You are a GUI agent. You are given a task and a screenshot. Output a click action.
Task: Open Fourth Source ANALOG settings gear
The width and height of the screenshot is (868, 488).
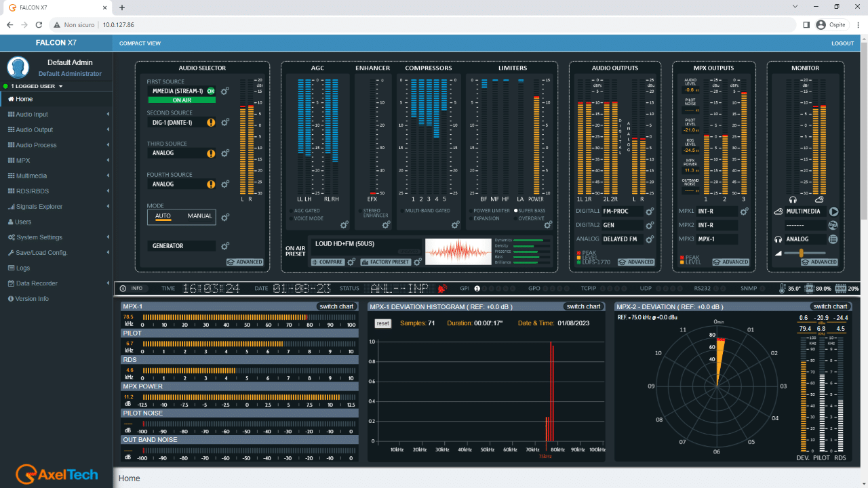pyautogui.click(x=225, y=184)
